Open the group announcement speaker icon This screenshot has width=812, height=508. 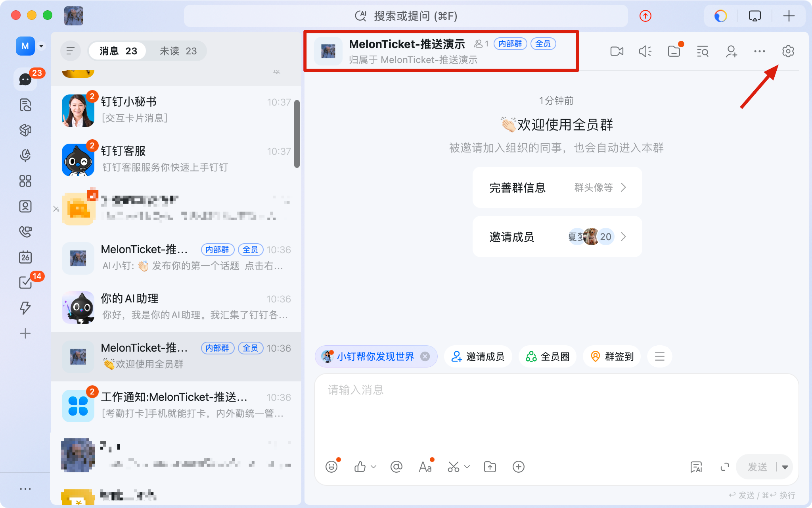(x=645, y=51)
